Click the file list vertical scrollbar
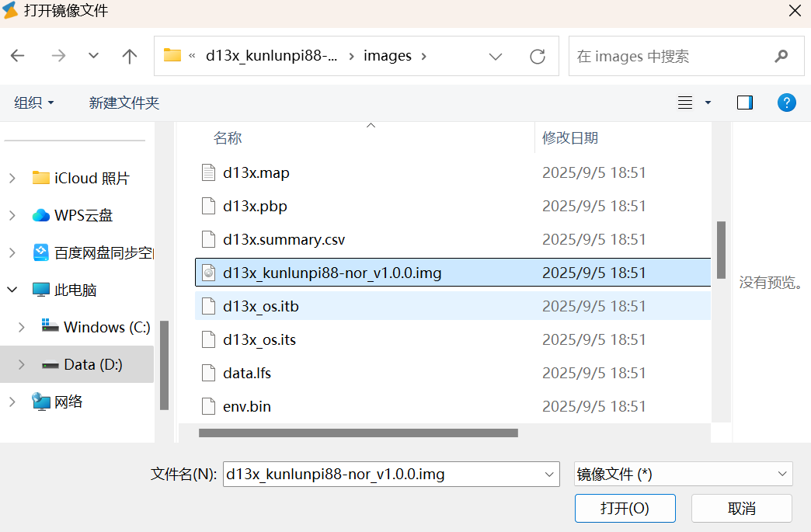Image resolution: width=811 pixels, height=532 pixels. point(721,250)
